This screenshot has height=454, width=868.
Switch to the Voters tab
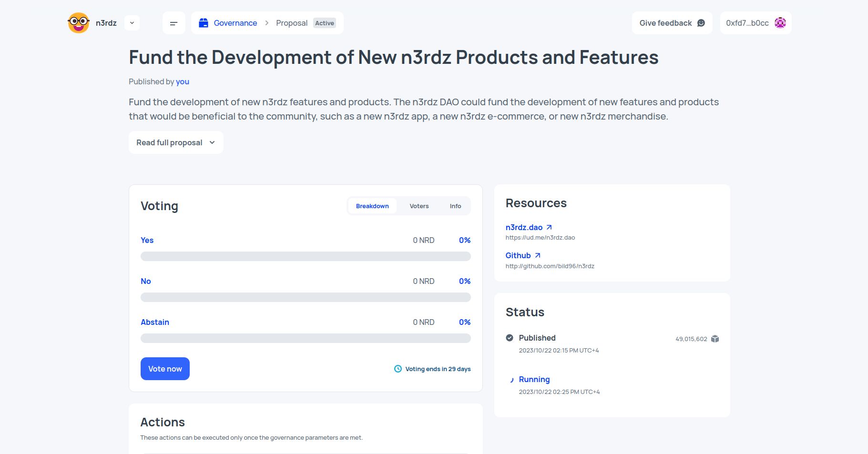pyautogui.click(x=419, y=206)
